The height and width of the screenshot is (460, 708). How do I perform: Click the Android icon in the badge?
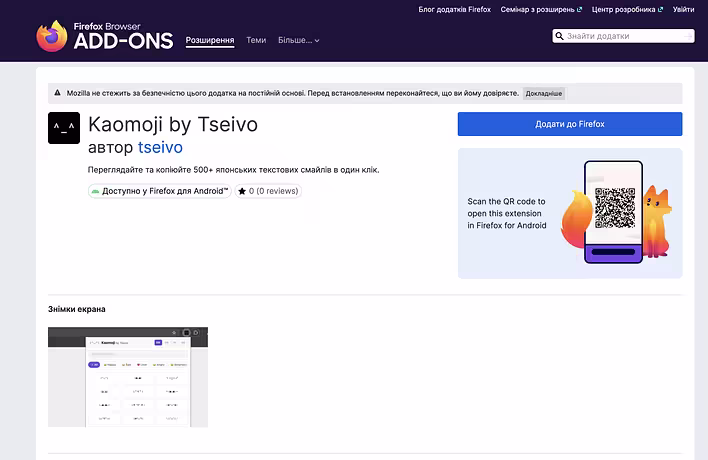point(95,191)
